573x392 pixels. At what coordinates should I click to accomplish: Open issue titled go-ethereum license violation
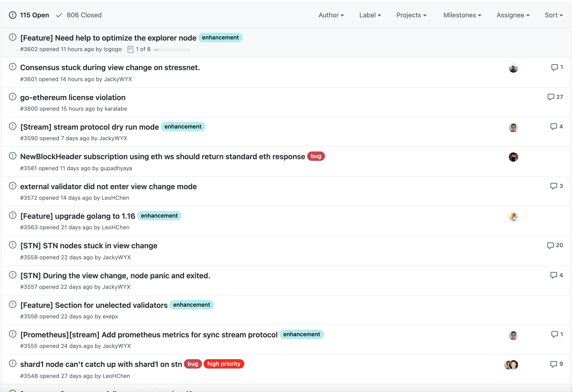(x=73, y=97)
